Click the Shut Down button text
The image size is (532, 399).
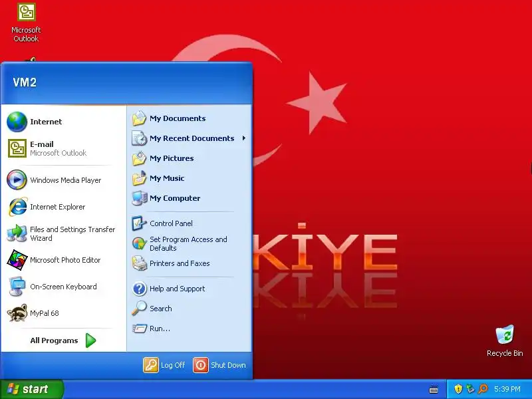point(228,365)
